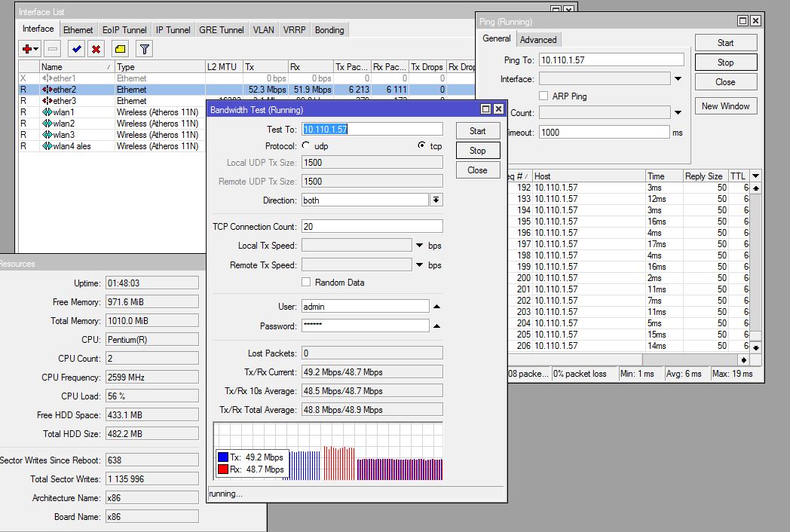This screenshot has width=790, height=532.
Task: Click the Test To address field
Action: point(372,129)
